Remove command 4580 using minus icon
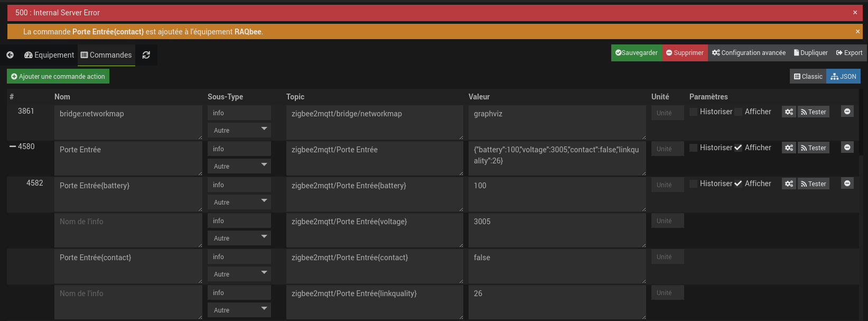This screenshot has height=321, width=868. coord(847,148)
